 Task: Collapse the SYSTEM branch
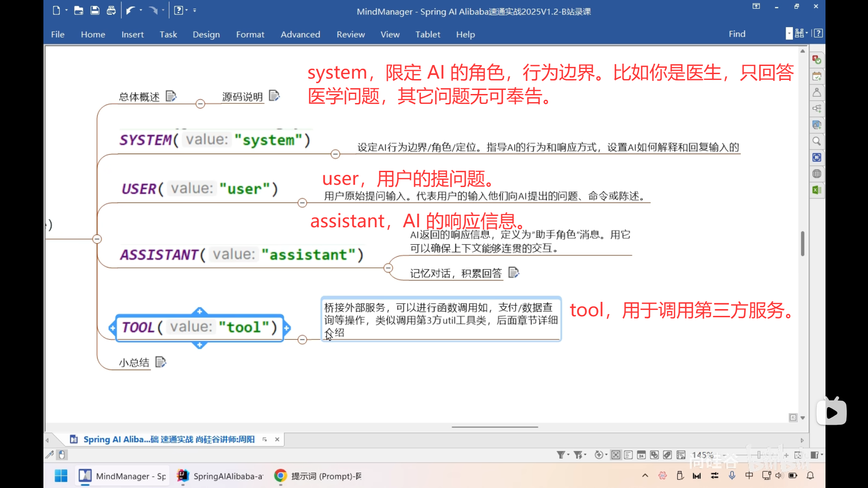click(335, 154)
